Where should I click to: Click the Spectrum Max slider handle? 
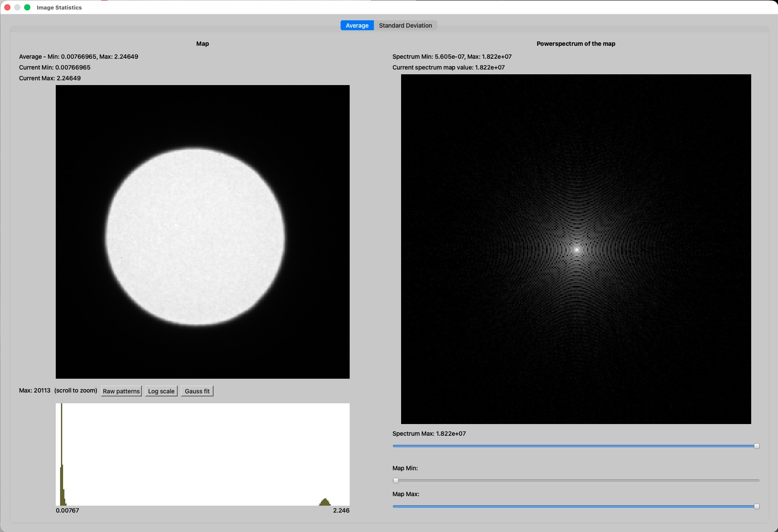point(757,446)
